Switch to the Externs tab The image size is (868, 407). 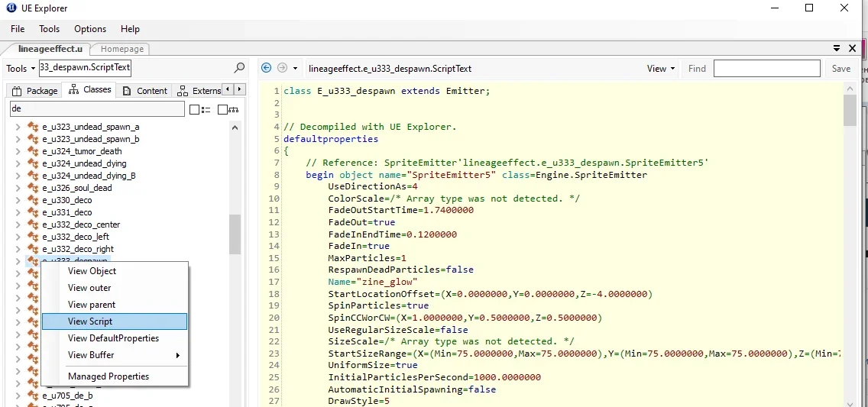(x=199, y=91)
